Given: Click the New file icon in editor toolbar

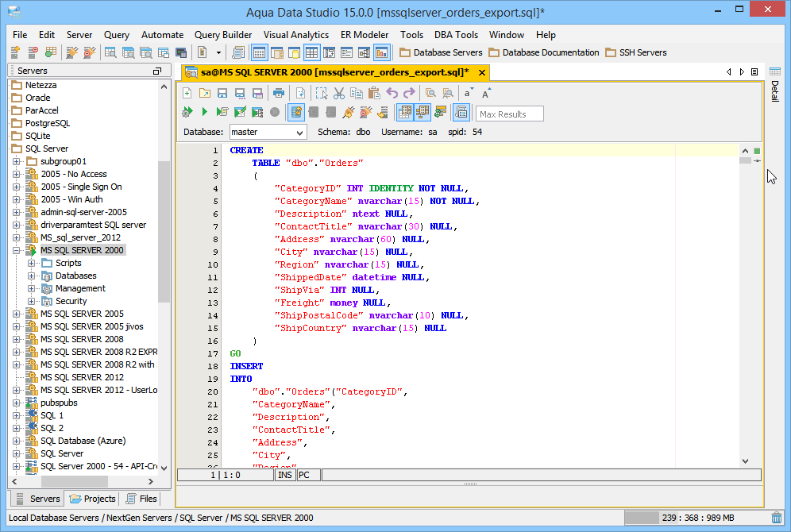Looking at the screenshot, I should click(x=187, y=93).
